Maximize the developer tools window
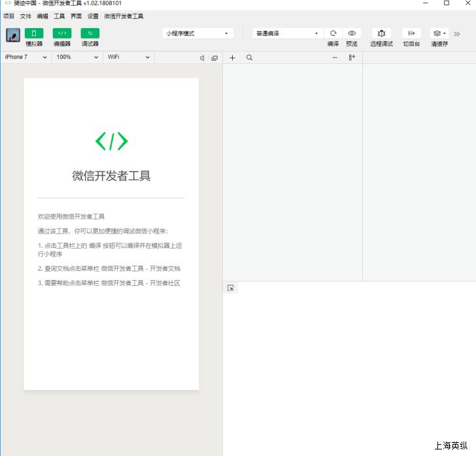Screen dimensions: 476x456 click(x=447, y=3)
